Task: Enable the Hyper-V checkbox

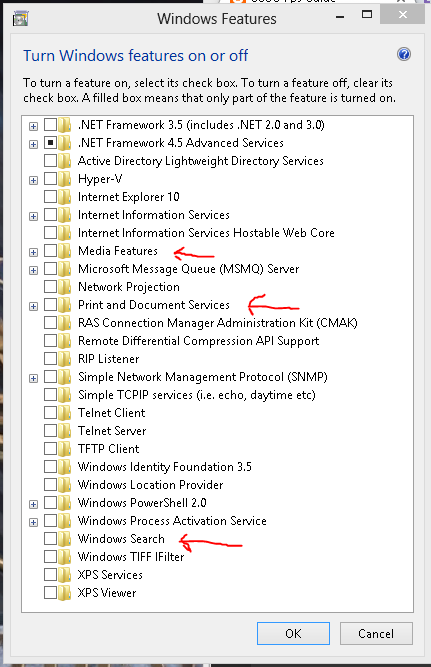Action: pos(50,179)
